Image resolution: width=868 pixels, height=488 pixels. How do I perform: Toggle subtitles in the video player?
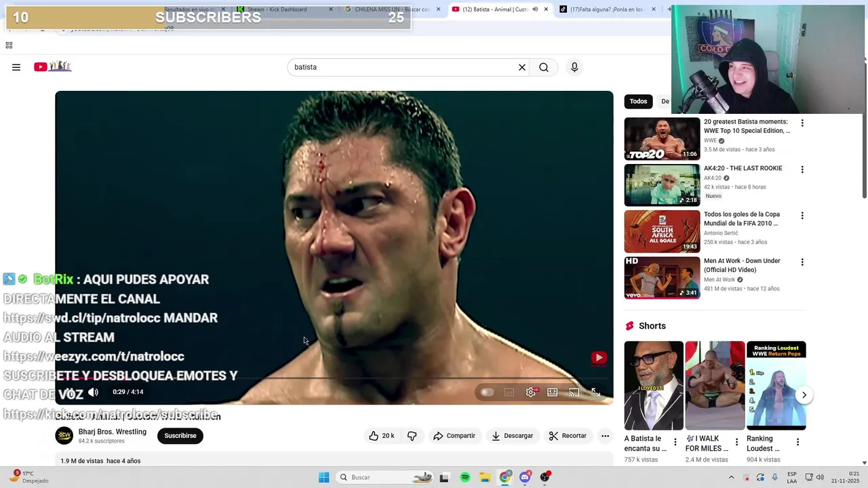tap(509, 392)
